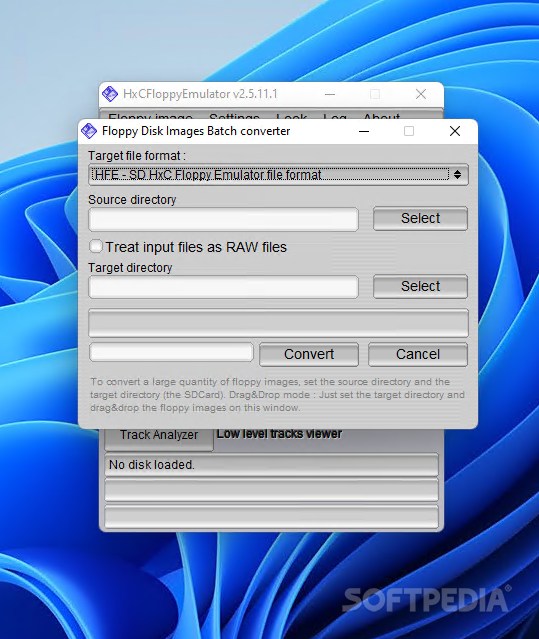Minimize the Batch converter window
Screen dimensions: 539x639
pos(364,131)
